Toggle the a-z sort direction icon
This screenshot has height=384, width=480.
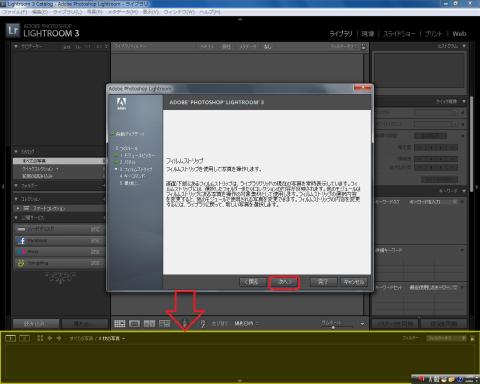[x=203, y=323]
